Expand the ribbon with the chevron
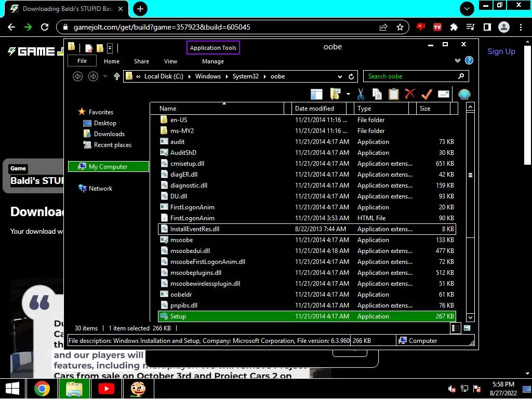 (x=458, y=60)
